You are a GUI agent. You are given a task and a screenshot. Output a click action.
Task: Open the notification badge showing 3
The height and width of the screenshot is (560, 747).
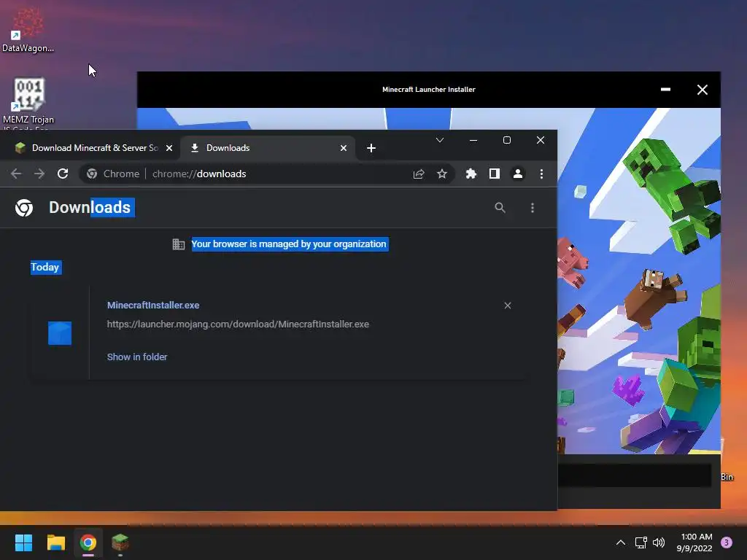727,542
